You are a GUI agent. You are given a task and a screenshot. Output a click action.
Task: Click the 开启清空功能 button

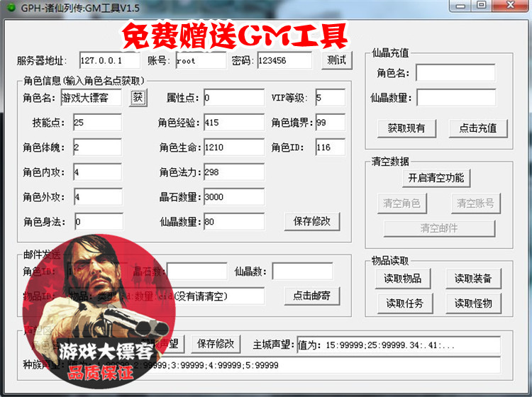[x=436, y=178]
